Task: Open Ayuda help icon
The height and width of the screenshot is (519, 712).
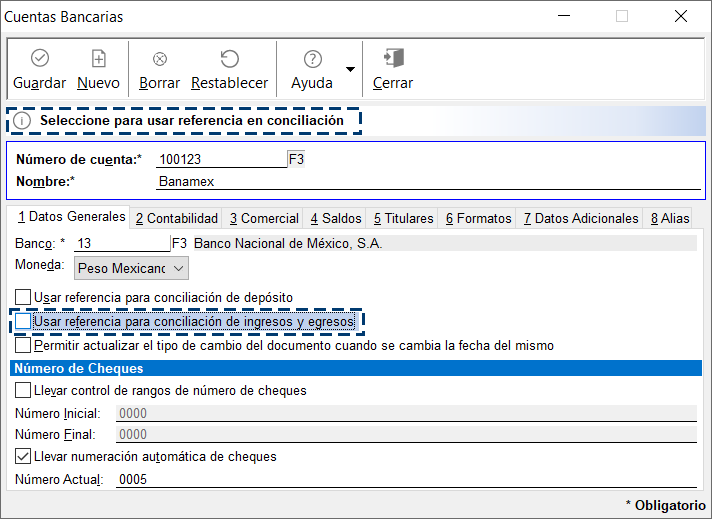Action: coord(312,59)
